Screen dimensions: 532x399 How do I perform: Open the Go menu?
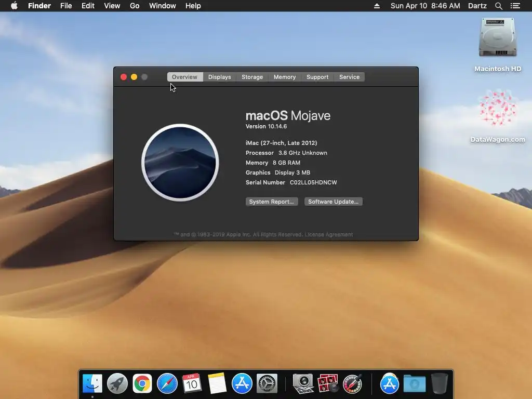pyautogui.click(x=135, y=6)
